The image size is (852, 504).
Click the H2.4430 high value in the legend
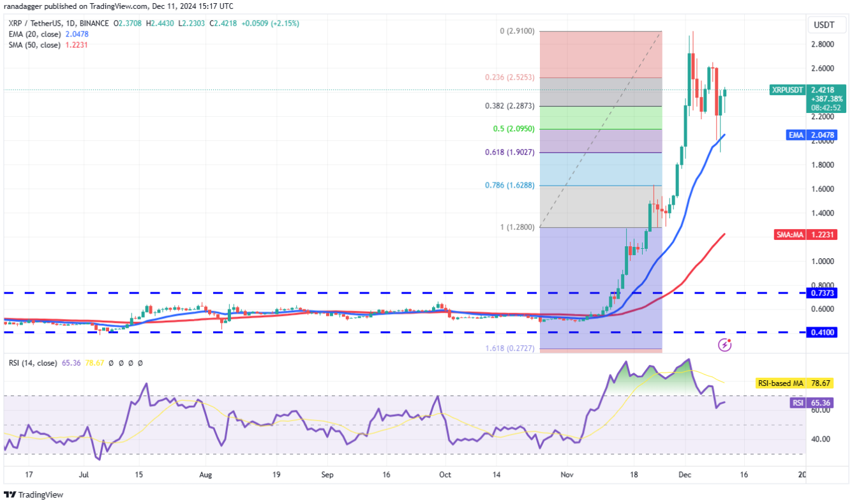[160, 24]
